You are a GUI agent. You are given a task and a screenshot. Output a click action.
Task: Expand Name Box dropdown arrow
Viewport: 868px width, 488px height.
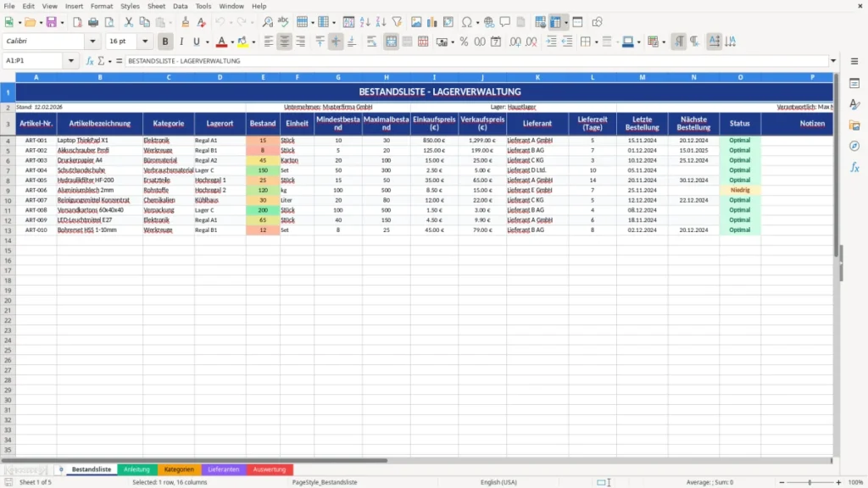coord(71,61)
